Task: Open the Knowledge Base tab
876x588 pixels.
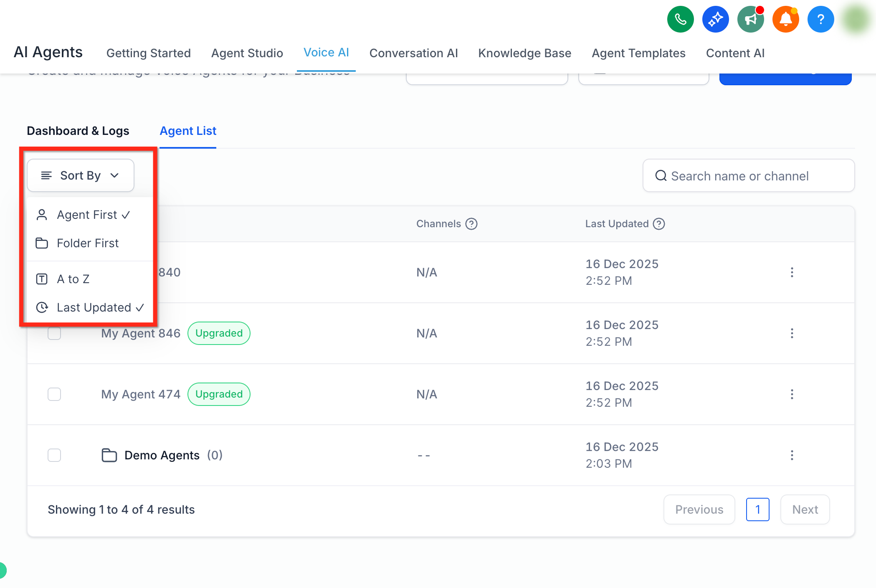Action: point(525,53)
